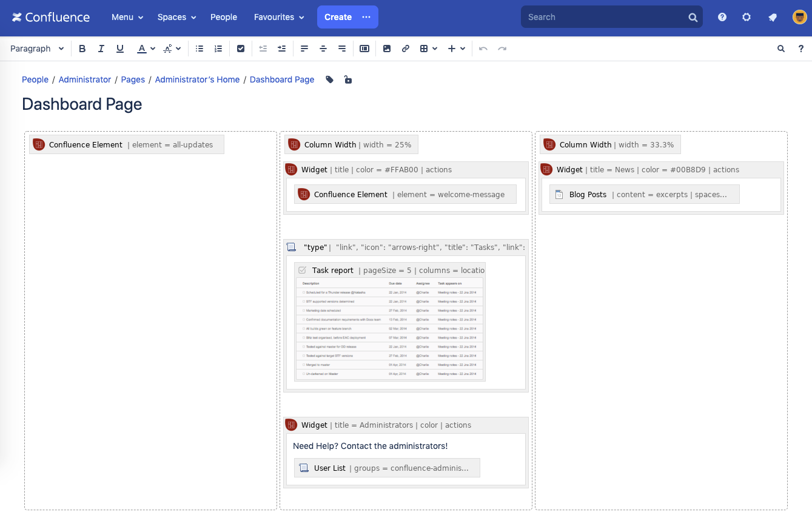
Task: Select the User List macro
Action: tap(387, 468)
